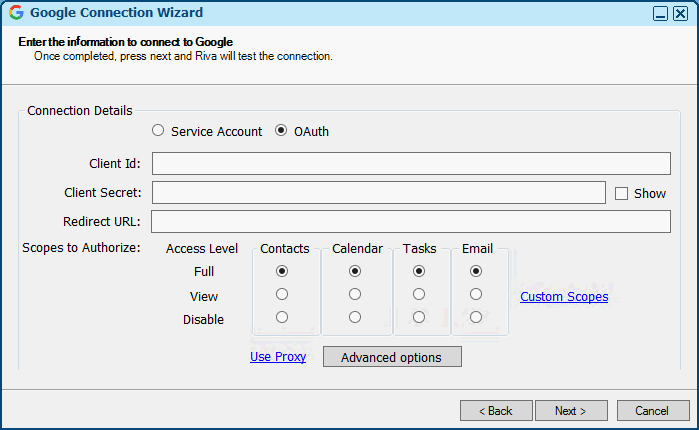
Task: Set Calendar access to View
Action: pyautogui.click(x=355, y=294)
